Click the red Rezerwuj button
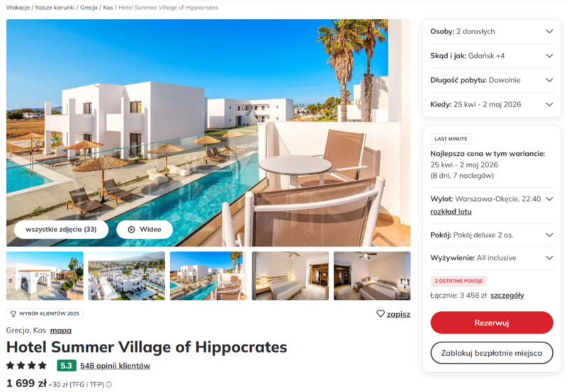Image resolution: width=567 pixels, height=392 pixels. 491,323
